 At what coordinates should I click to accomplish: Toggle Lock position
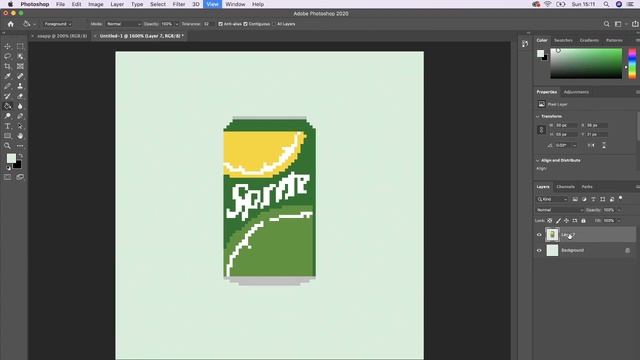point(567,221)
